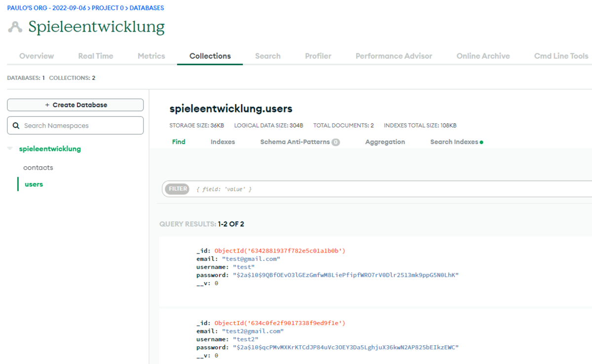This screenshot has width=592, height=364.
Task: Click the Schema Anti-Patterns count badge
Action: 335,142
